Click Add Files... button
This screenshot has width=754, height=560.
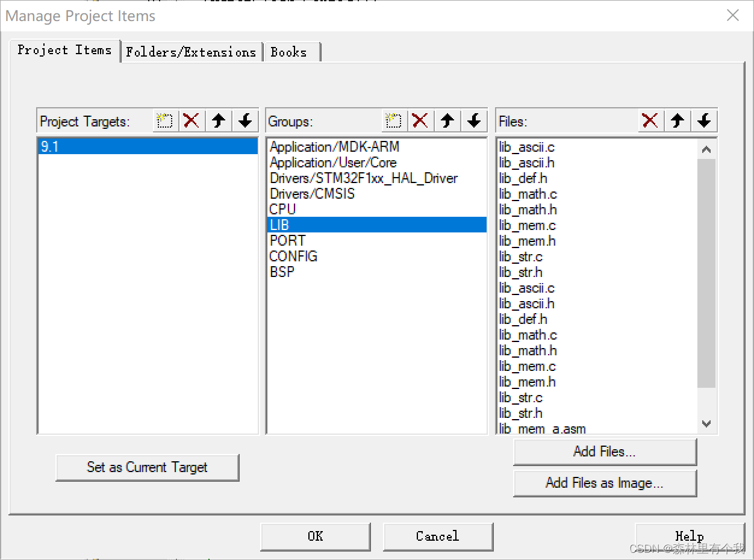[605, 452]
